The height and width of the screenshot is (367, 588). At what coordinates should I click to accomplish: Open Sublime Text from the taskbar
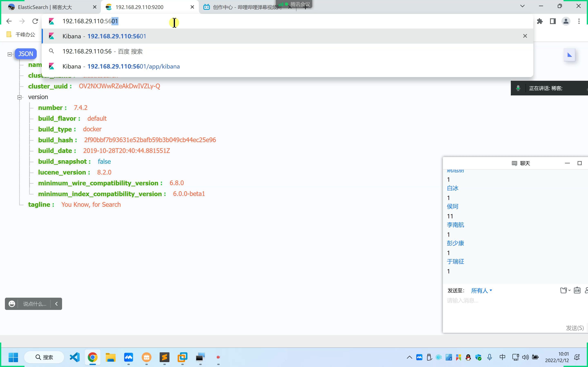click(165, 357)
